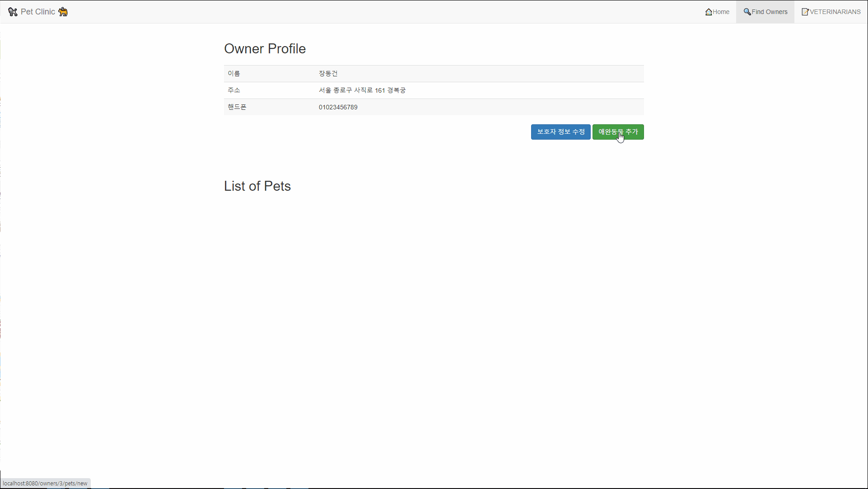The height and width of the screenshot is (489, 868).
Task: Open the VETERINARIANS menu item
Action: coord(831,12)
